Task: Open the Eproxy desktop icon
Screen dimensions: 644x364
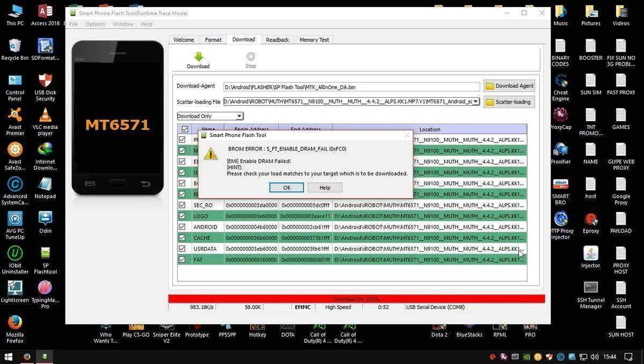Action: (591, 222)
